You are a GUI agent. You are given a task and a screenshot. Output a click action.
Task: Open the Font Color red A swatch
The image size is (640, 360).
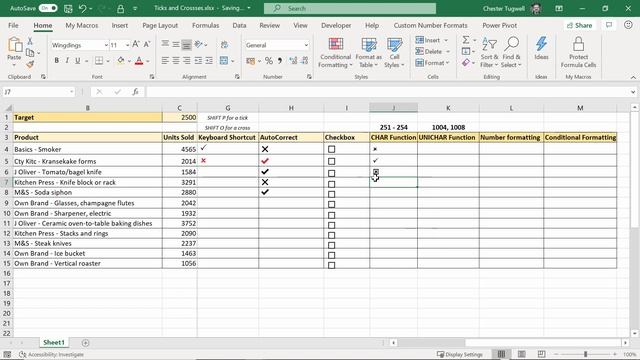click(x=139, y=61)
